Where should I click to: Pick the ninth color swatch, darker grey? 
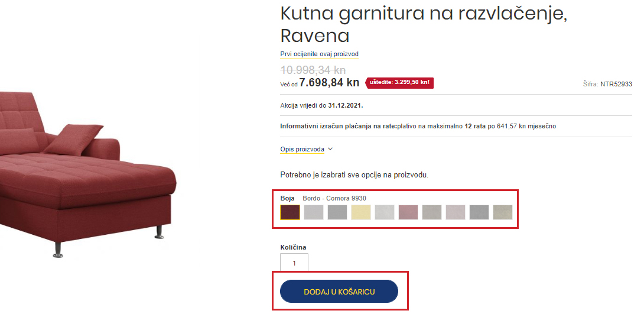[479, 212]
